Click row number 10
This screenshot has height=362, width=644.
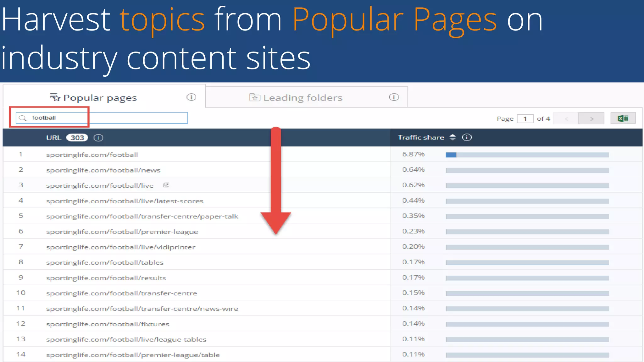point(21,293)
